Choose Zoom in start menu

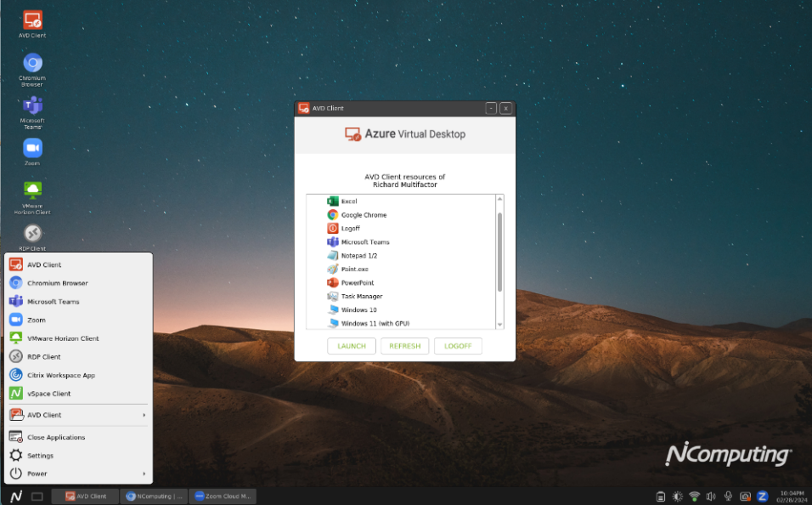click(x=79, y=320)
